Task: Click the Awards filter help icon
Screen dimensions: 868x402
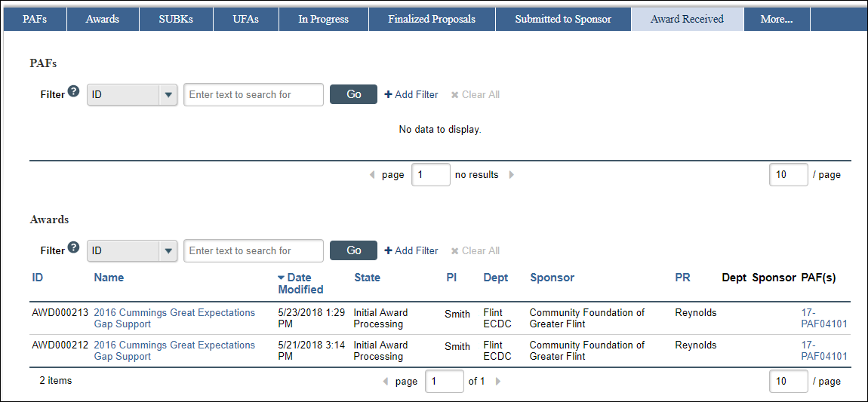Action: click(x=73, y=247)
